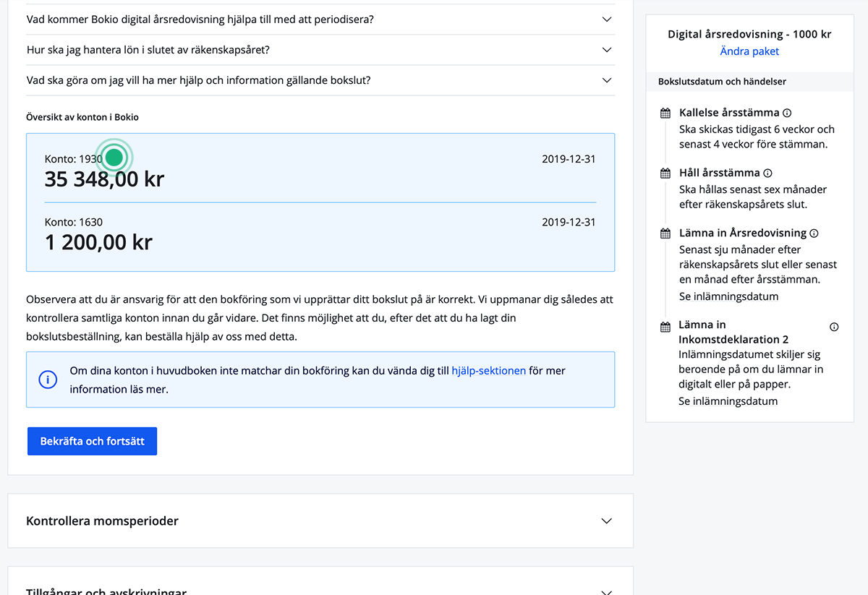Click Se inlämningsdatum under Inkomstdeklaration 2
The image size is (868, 595).
728,401
